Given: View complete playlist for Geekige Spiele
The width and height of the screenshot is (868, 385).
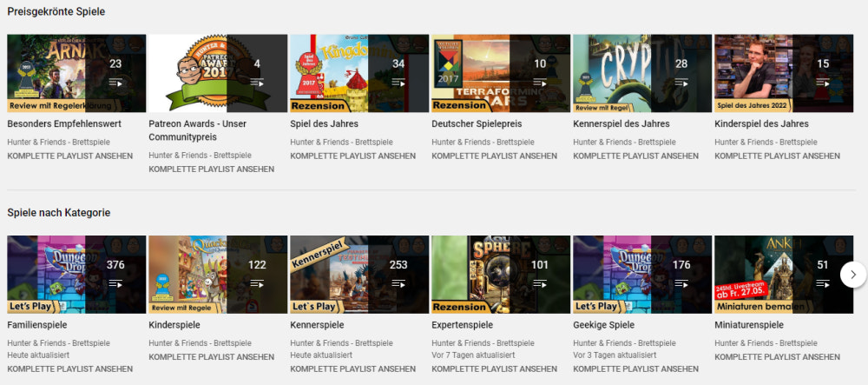Looking at the screenshot, I should click(635, 368).
